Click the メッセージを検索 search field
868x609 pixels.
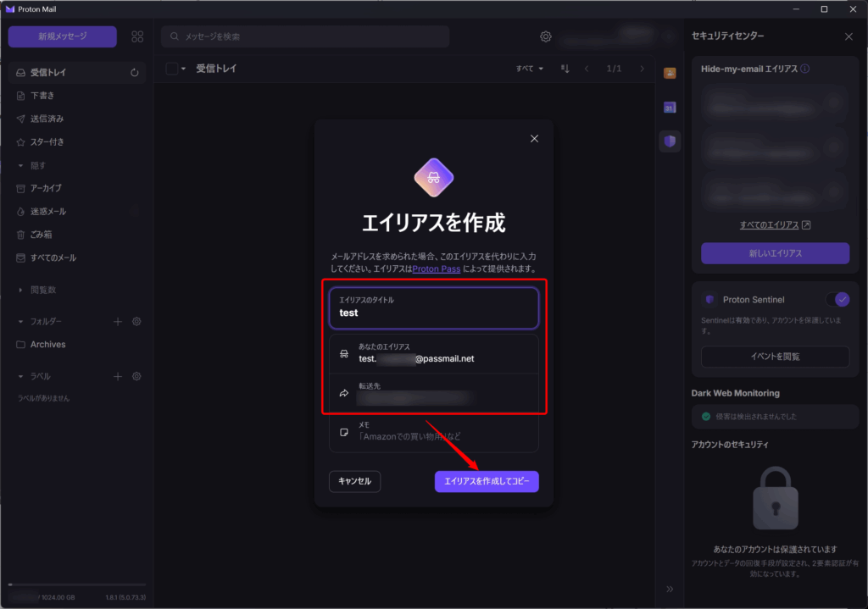[305, 36]
